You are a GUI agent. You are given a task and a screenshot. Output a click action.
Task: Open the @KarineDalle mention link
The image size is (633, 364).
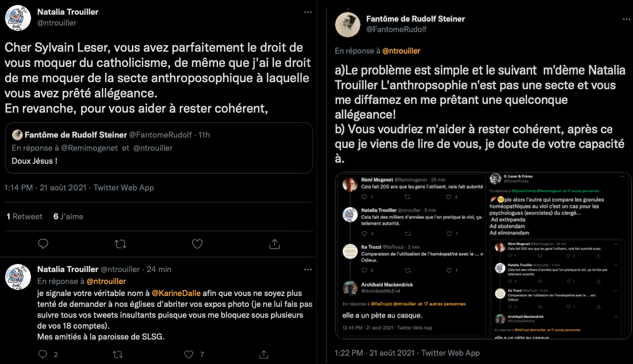(x=176, y=293)
